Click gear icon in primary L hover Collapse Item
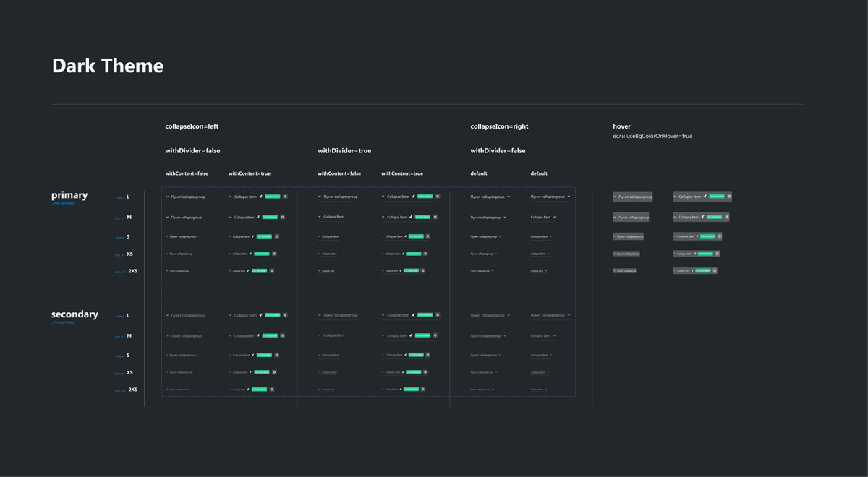Image resolution: width=868 pixels, height=477 pixels. click(728, 197)
